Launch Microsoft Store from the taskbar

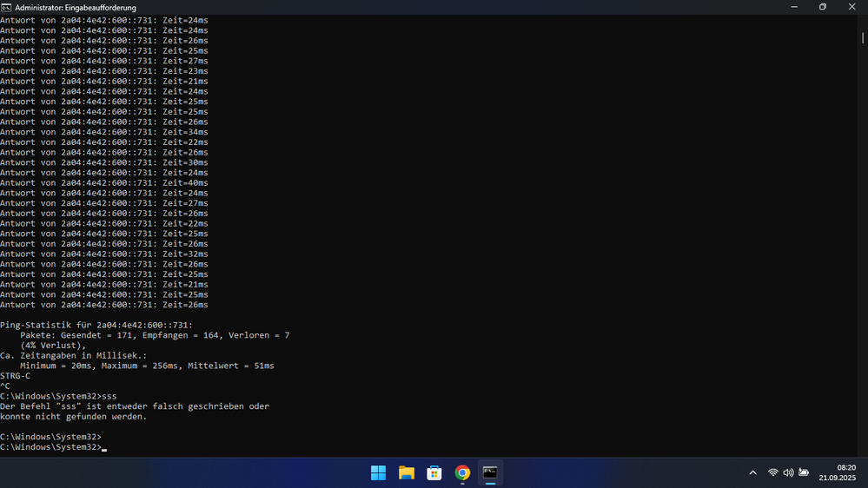(434, 473)
